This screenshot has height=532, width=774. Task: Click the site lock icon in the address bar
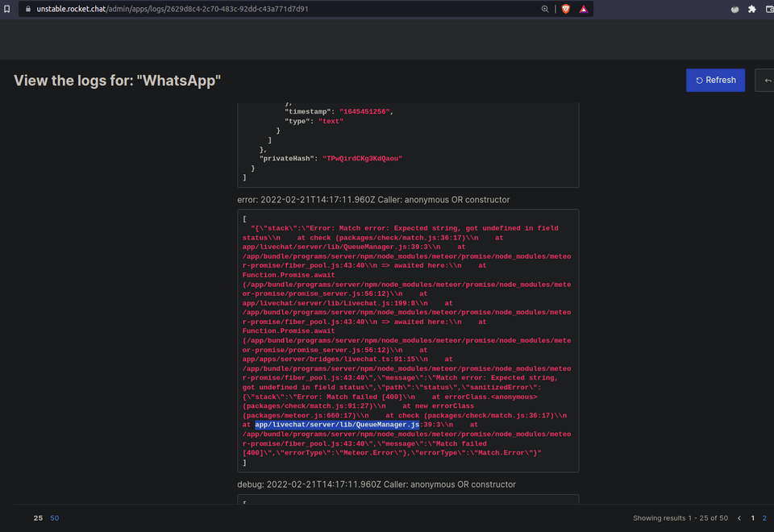click(x=28, y=9)
